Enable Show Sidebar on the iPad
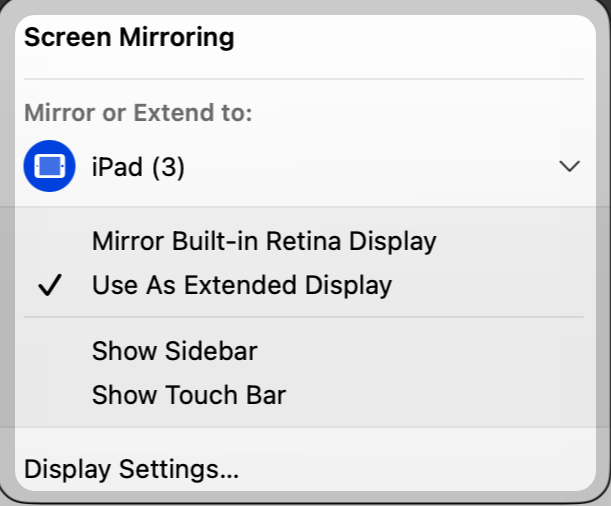The width and height of the screenshot is (611, 506). pyautogui.click(x=174, y=351)
